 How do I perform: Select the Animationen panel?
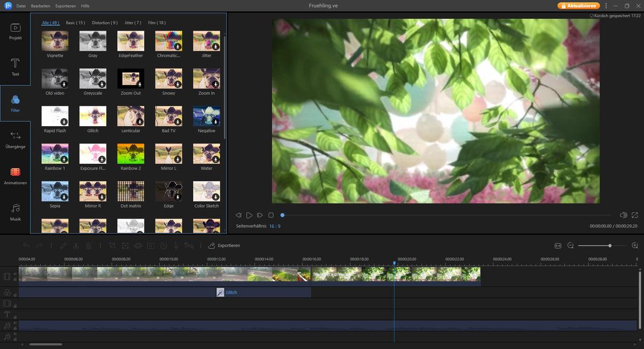click(15, 177)
